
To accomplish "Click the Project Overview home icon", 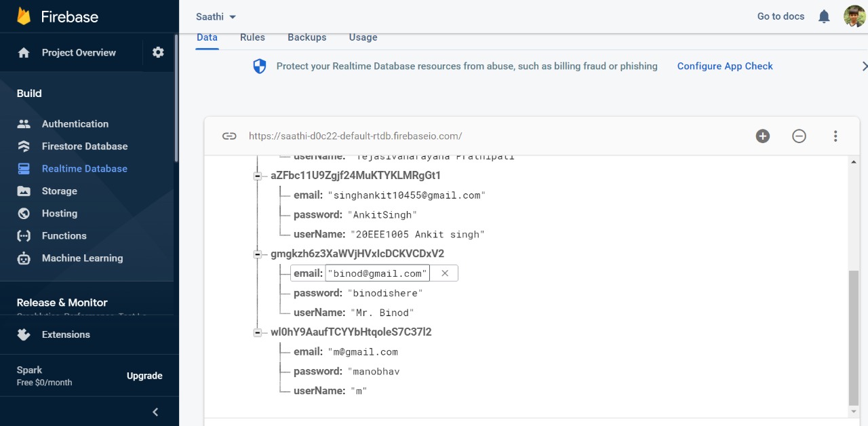I will coord(24,52).
